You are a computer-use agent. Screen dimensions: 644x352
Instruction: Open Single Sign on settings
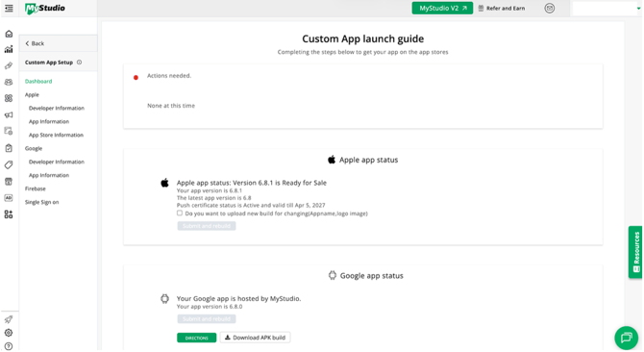41,202
